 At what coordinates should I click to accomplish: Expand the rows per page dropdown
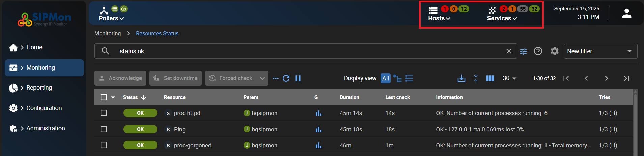tap(509, 78)
